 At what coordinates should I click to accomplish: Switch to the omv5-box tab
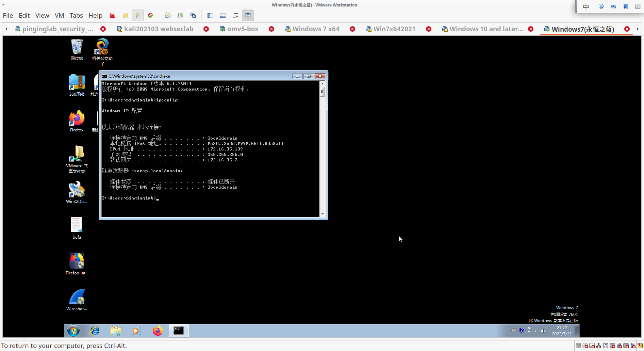tap(239, 29)
